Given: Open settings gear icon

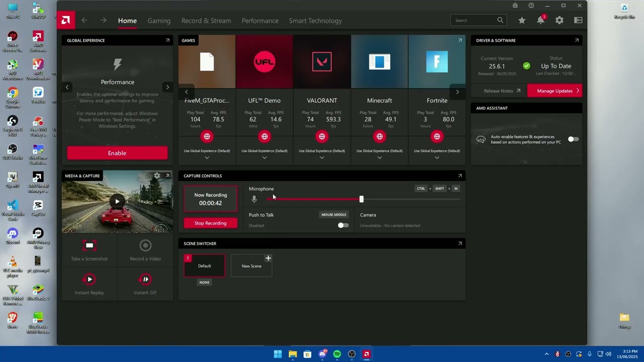Looking at the screenshot, I should tap(559, 20).
